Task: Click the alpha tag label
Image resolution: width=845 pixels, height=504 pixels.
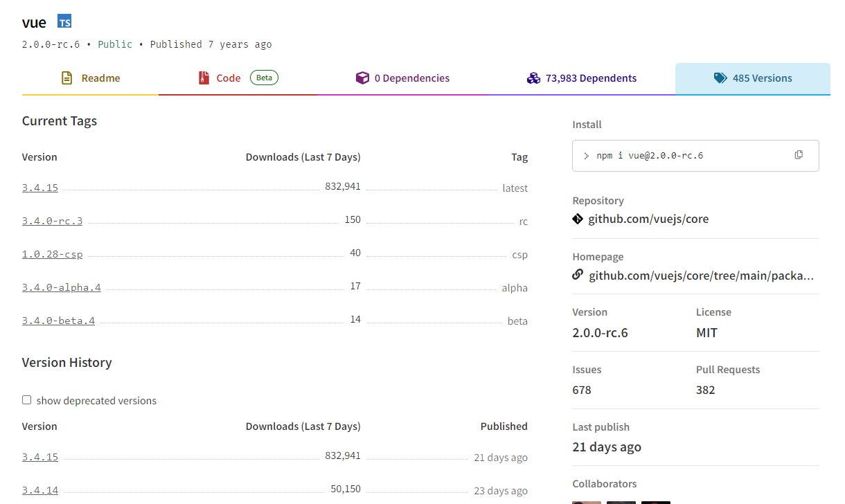Action: click(x=515, y=288)
